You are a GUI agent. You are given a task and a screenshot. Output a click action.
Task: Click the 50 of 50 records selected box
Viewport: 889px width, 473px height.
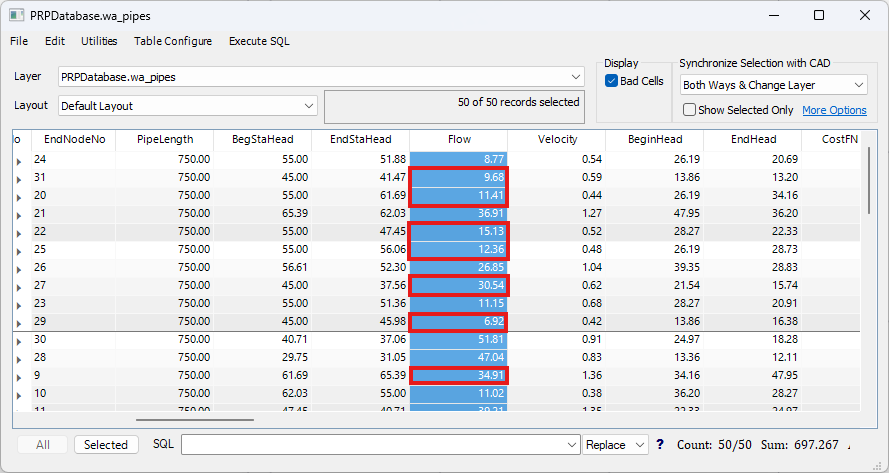[x=454, y=107]
